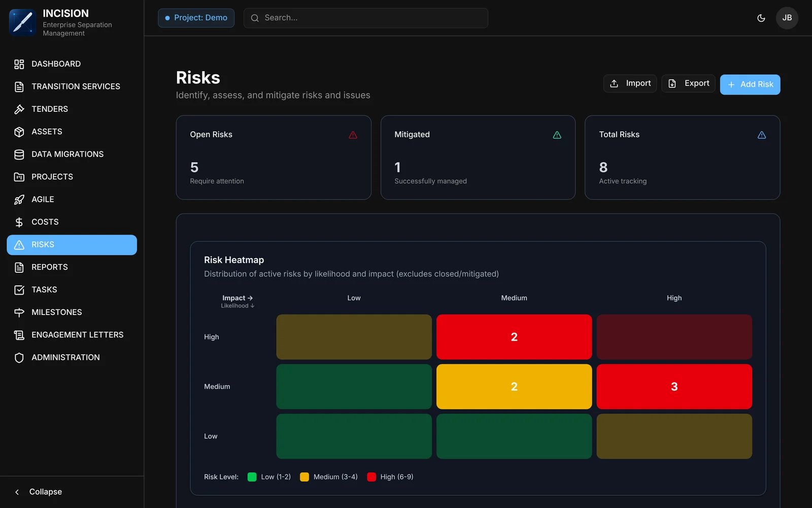
Task: Click the Total Risks count 8
Action: pyautogui.click(x=603, y=167)
